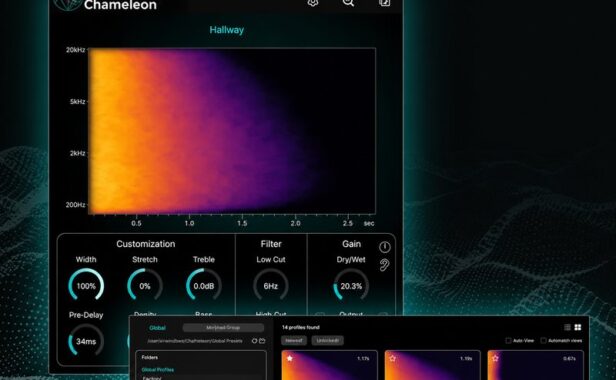Viewport: 616px width, 380px height.
Task: Open the 1.17s profile thumbnail
Action: [x=330, y=365]
